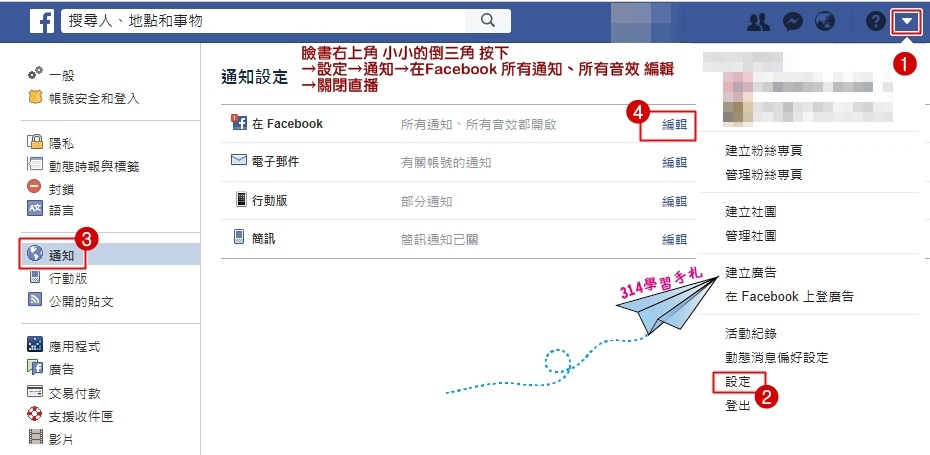Viewport: 930px width, 455px height.
Task: Expand the account dropdown triangle
Action: 907,23
